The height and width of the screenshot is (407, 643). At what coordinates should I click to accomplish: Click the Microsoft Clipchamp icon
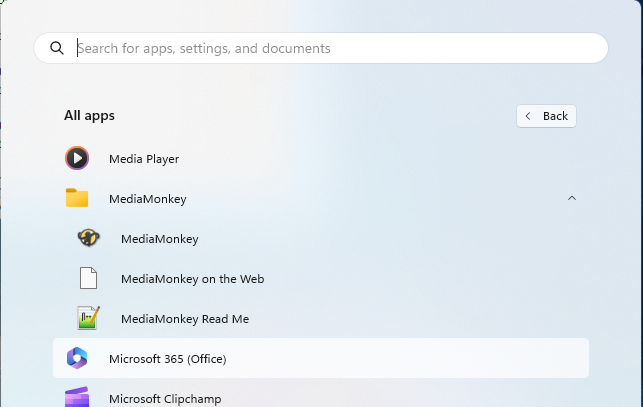[77, 396]
